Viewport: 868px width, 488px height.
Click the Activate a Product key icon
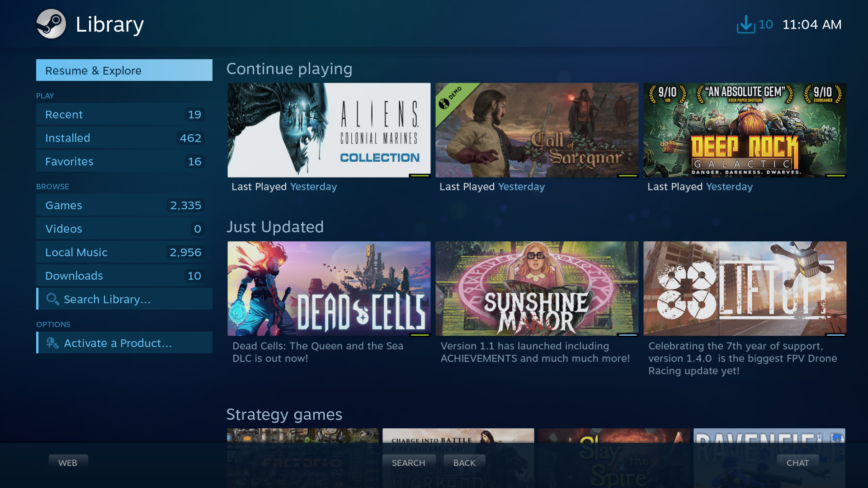(52, 343)
